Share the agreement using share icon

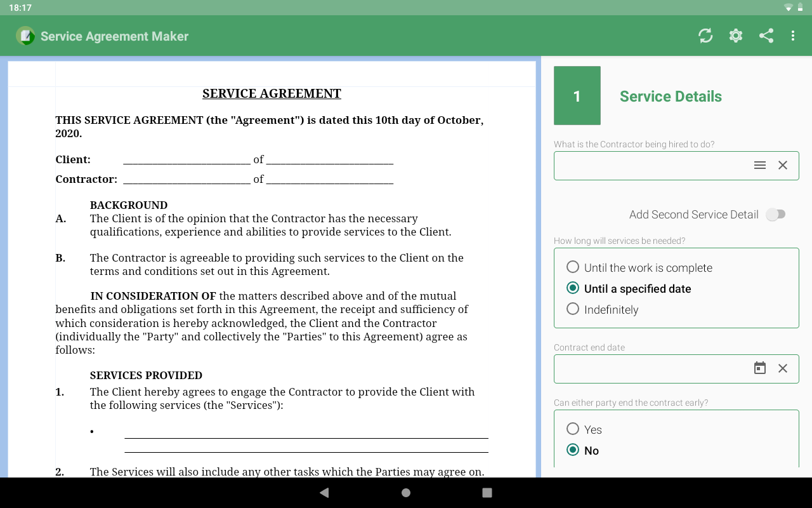pos(766,36)
